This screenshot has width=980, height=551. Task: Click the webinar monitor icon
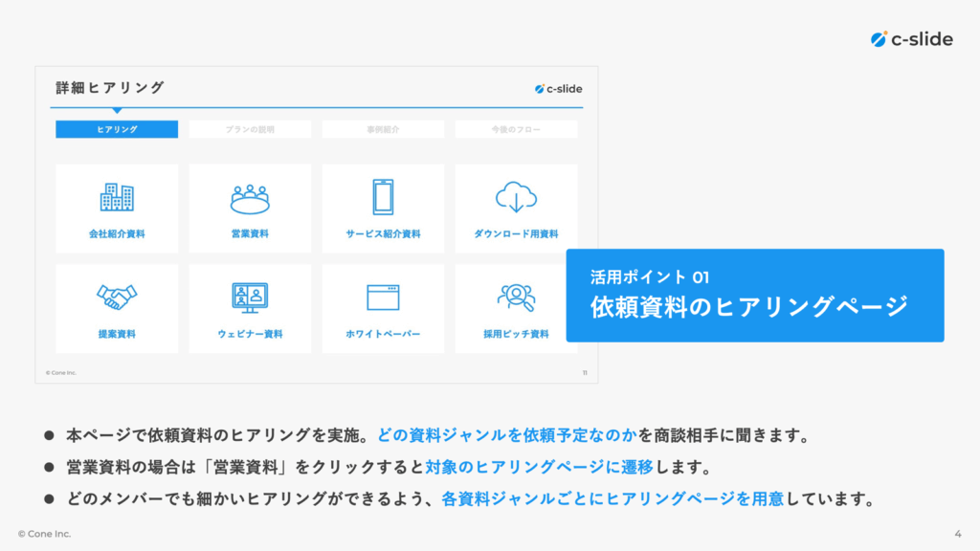pyautogui.click(x=250, y=298)
